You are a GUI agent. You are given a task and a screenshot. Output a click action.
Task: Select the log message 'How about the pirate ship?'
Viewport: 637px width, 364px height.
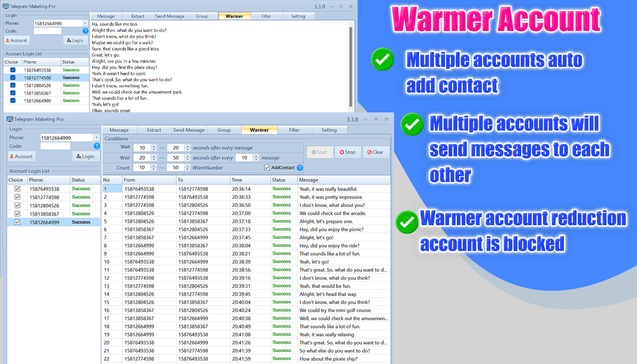tap(329, 359)
